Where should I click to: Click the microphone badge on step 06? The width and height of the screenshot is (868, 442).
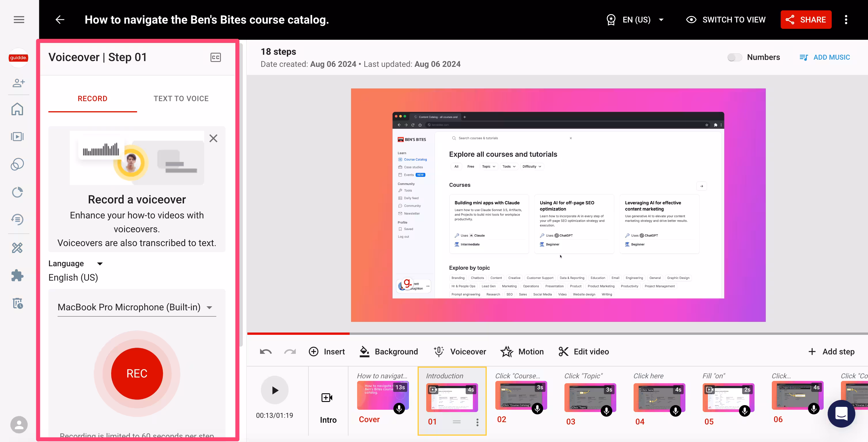click(814, 409)
